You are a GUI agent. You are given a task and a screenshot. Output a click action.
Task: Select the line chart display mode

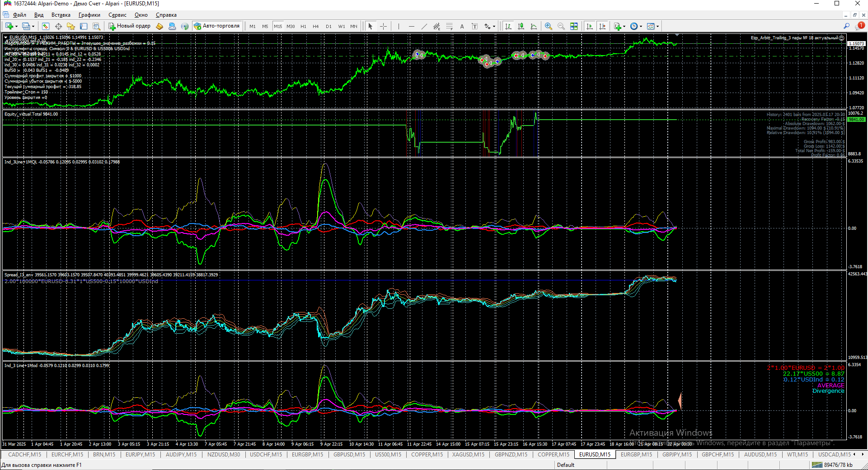tap(534, 26)
